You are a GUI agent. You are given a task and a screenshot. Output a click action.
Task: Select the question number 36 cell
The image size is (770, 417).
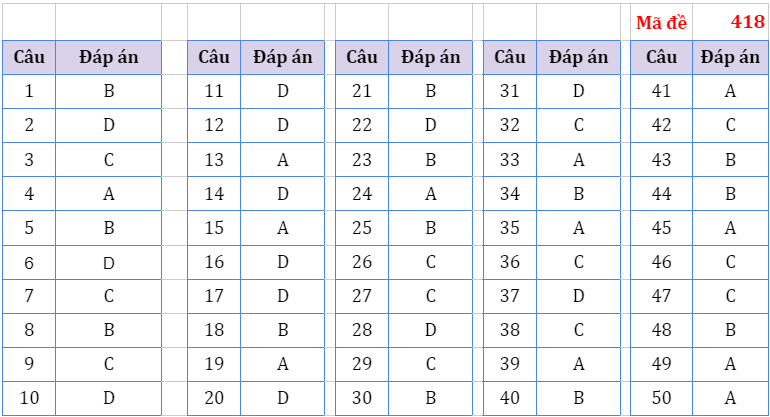(x=510, y=262)
